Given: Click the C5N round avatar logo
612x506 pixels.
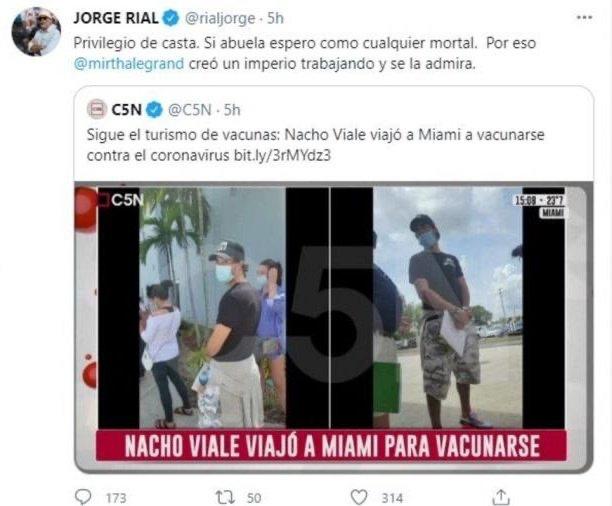Looking at the screenshot, I should [x=97, y=109].
